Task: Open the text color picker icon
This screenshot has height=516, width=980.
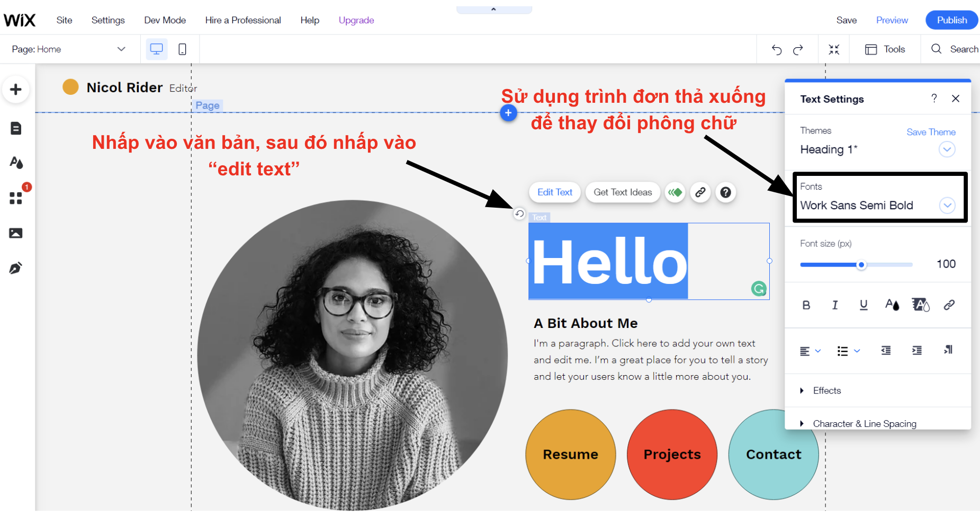Action: point(892,305)
